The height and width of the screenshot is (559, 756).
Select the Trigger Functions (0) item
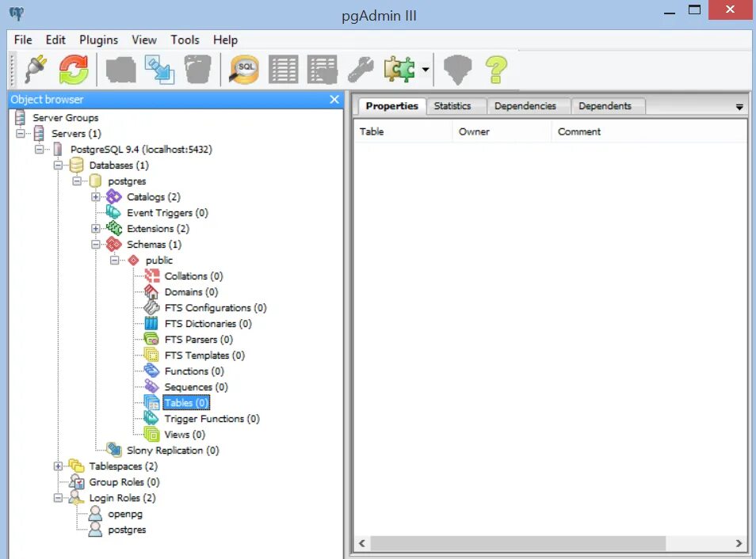click(x=212, y=419)
